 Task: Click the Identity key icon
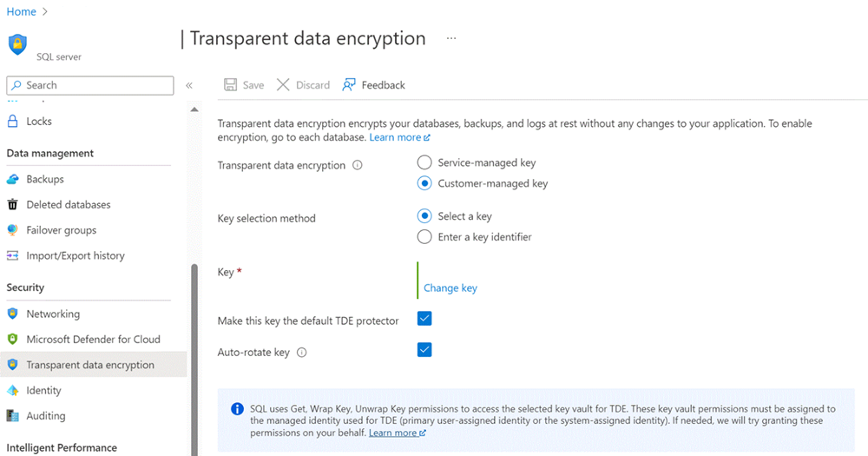(x=12, y=391)
